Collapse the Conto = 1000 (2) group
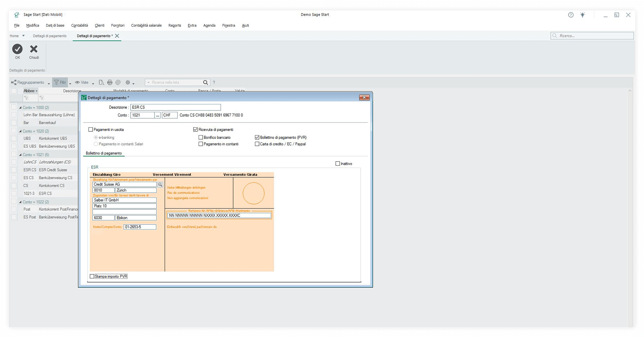The image size is (644, 337). pos(20,108)
